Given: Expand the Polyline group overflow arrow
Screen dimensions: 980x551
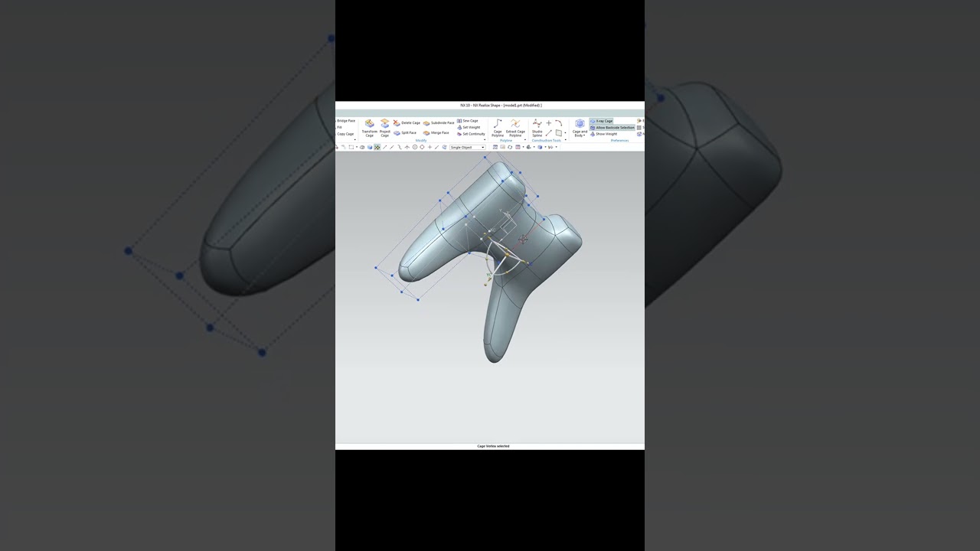Looking at the screenshot, I should coord(525,140).
